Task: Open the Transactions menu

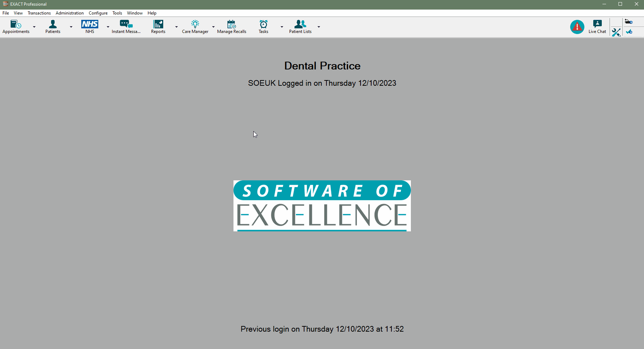Action: [39, 13]
